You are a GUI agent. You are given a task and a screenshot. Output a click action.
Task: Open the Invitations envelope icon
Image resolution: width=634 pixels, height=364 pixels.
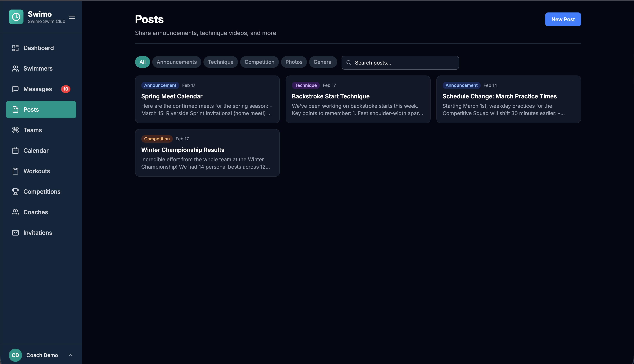pyautogui.click(x=15, y=233)
